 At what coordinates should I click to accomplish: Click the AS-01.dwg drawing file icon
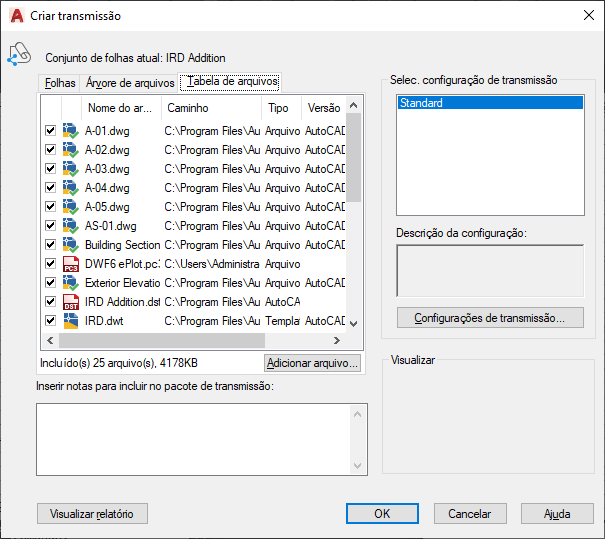click(x=70, y=226)
